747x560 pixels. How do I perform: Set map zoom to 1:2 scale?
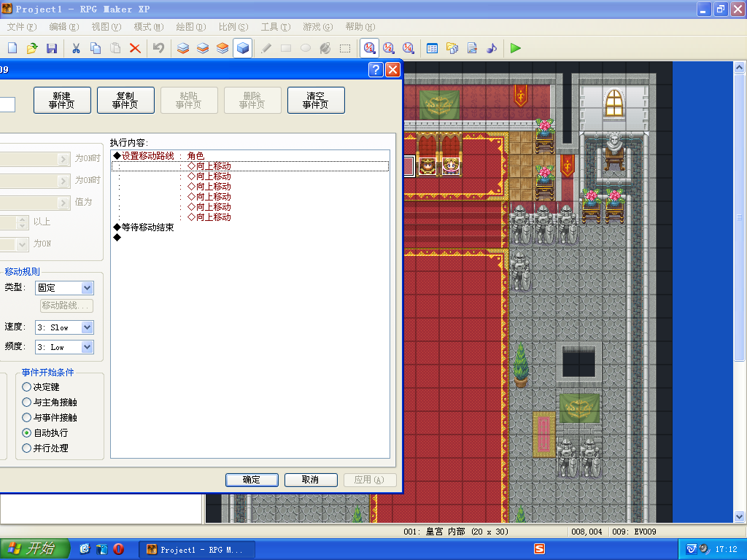coord(389,48)
